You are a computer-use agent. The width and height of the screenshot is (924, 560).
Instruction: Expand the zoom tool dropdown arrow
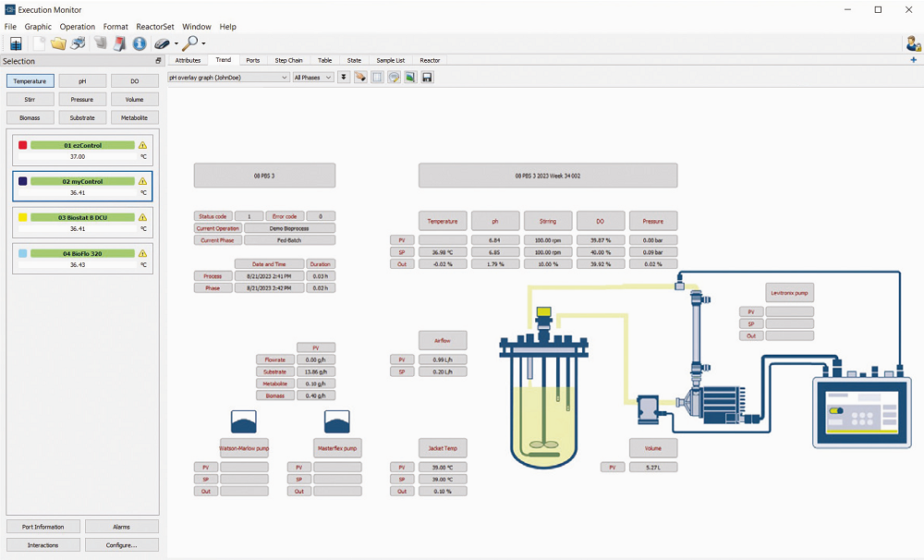click(x=204, y=43)
